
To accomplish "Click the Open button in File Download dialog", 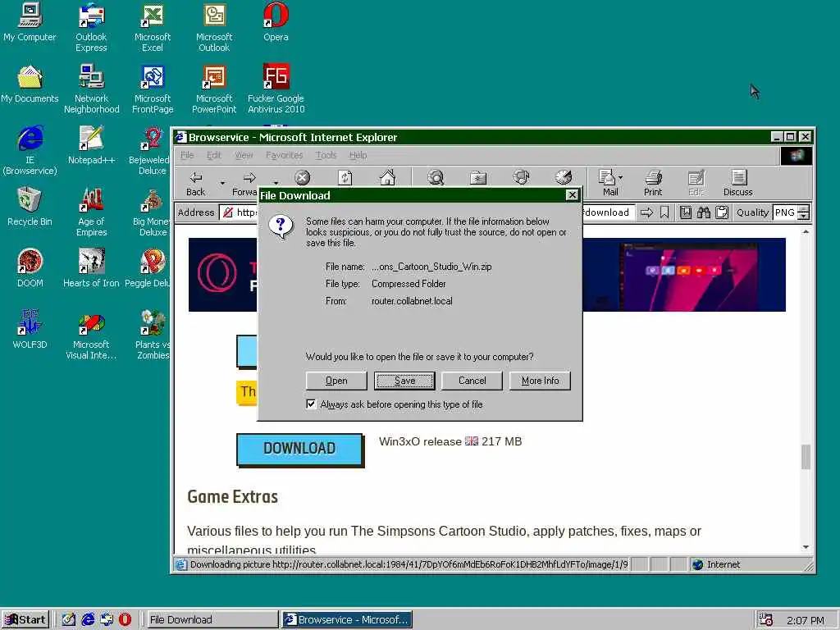I will click(x=336, y=381).
